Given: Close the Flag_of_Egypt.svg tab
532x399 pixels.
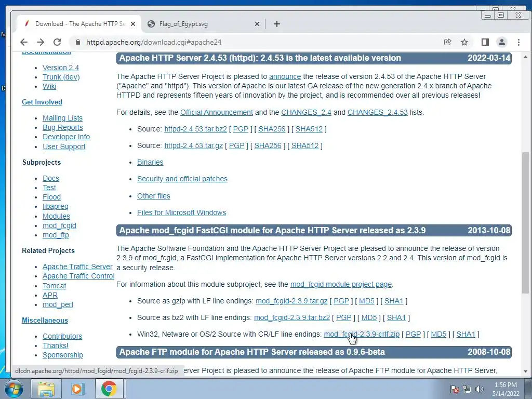Looking at the screenshot, I should point(257,24).
